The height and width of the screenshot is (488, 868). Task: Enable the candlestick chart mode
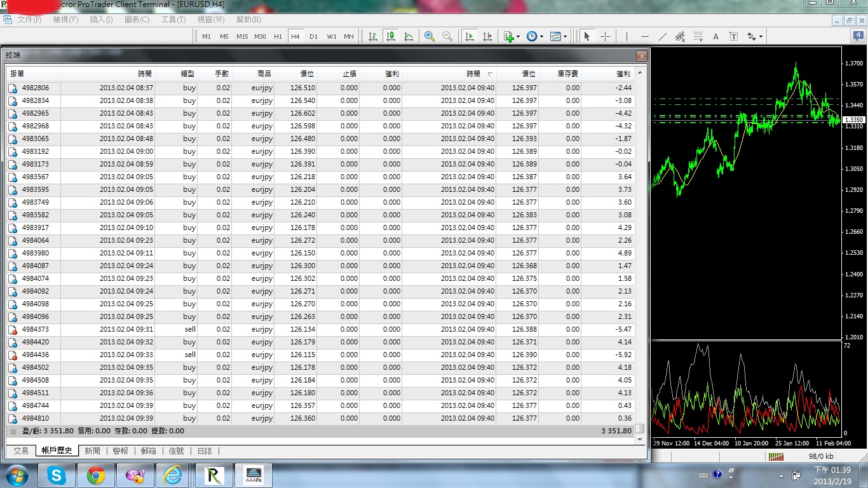click(x=391, y=36)
